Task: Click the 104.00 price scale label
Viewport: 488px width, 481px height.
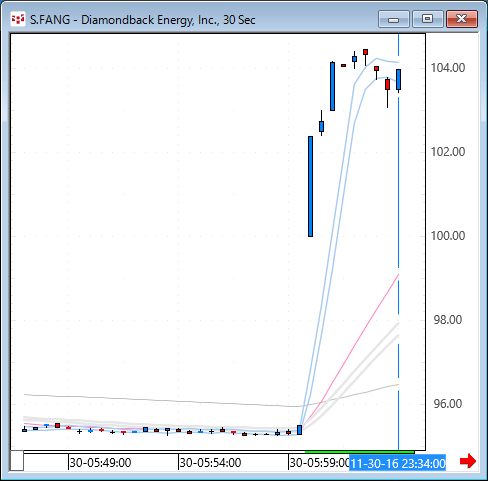Action: tap(448, 68)
